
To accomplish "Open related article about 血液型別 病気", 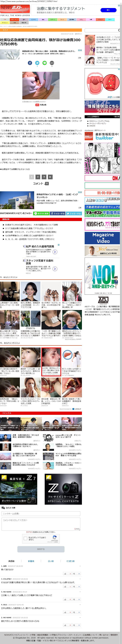I will pos(30,239).
